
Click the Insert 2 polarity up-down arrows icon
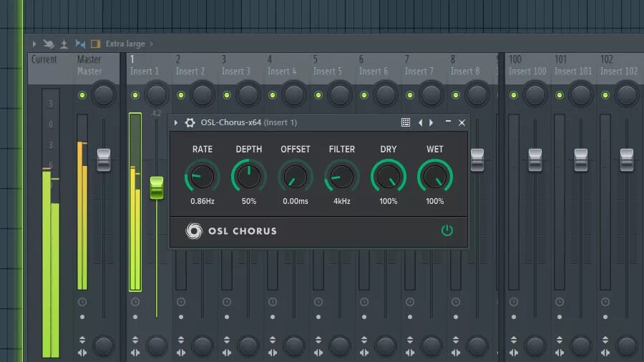pos(181,340)
